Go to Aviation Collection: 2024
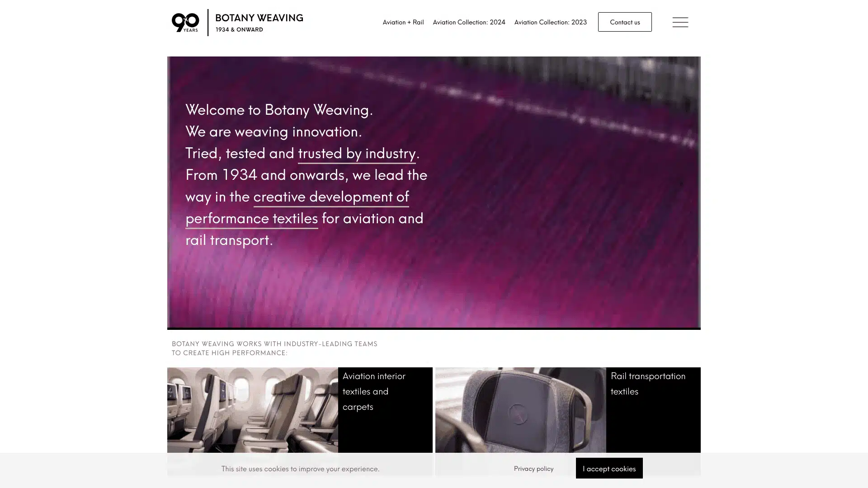This screenshot has width=868, height=488. 469,22
